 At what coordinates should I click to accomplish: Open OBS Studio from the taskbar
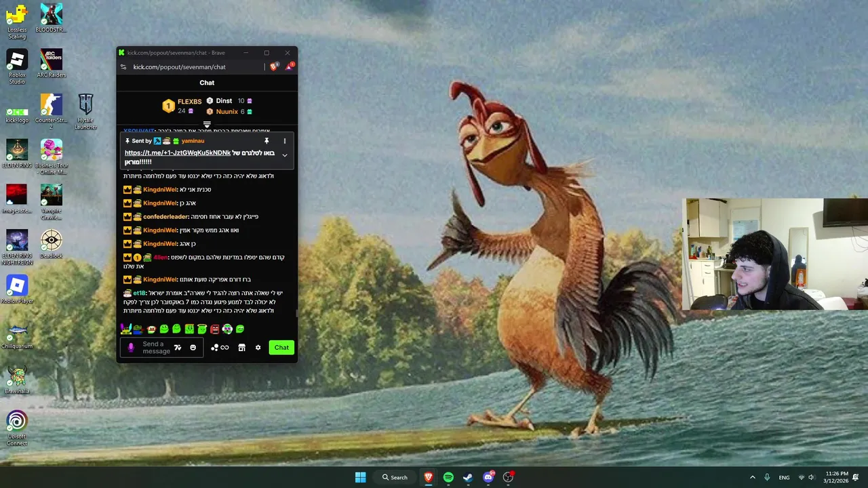pos(508,477)
